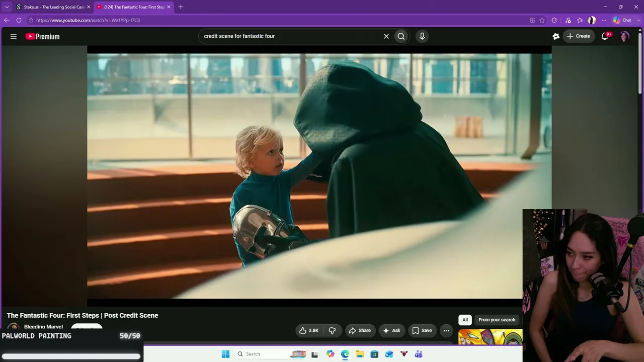Select the Fantastic Four YouTube tab
Viewport: 644px width, 362px height.
pyautogui.click(x=134, y=7)
